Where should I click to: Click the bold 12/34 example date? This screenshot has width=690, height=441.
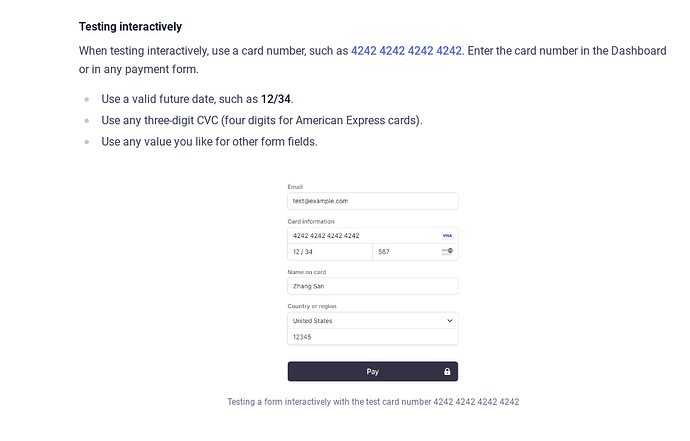coord(277,99)
